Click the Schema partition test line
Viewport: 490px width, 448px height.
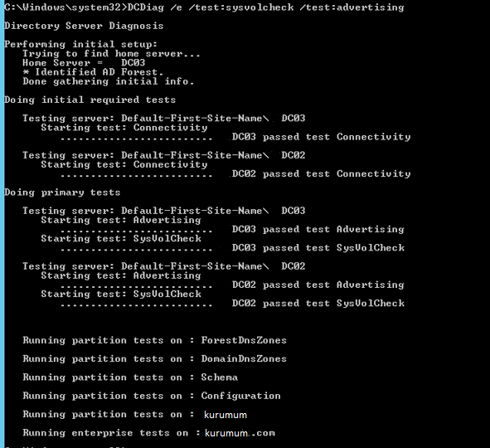click(x=130, y=377)
